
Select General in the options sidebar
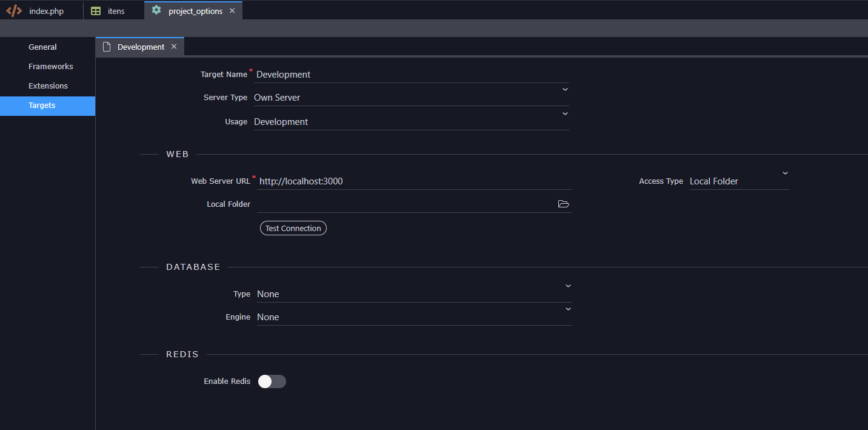[42, 47]
